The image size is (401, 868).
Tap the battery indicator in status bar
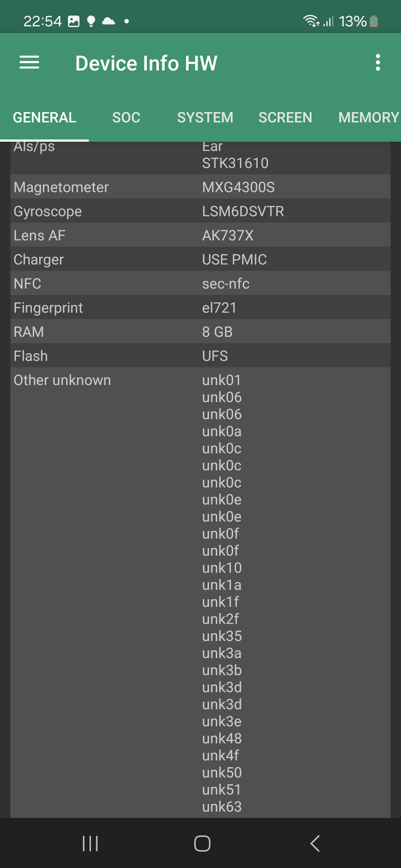[x=374, y=22]
